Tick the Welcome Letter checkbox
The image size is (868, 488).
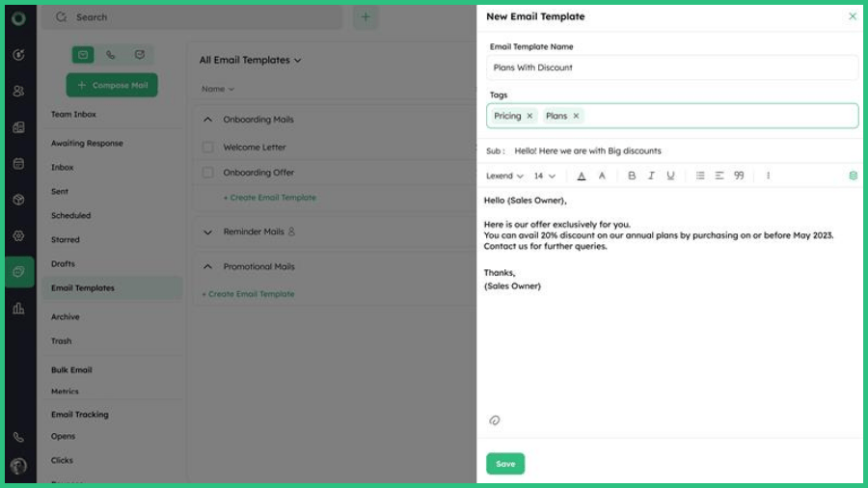tap(207, 148)
